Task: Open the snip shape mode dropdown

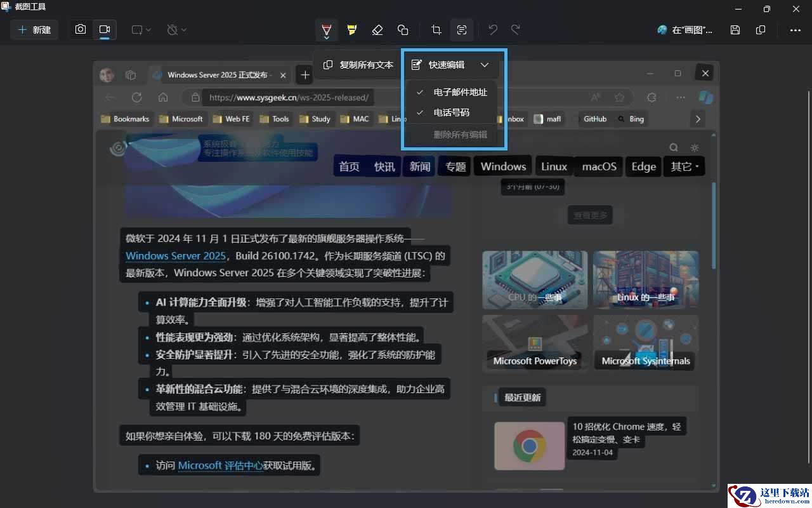Action: click(141, 30)
